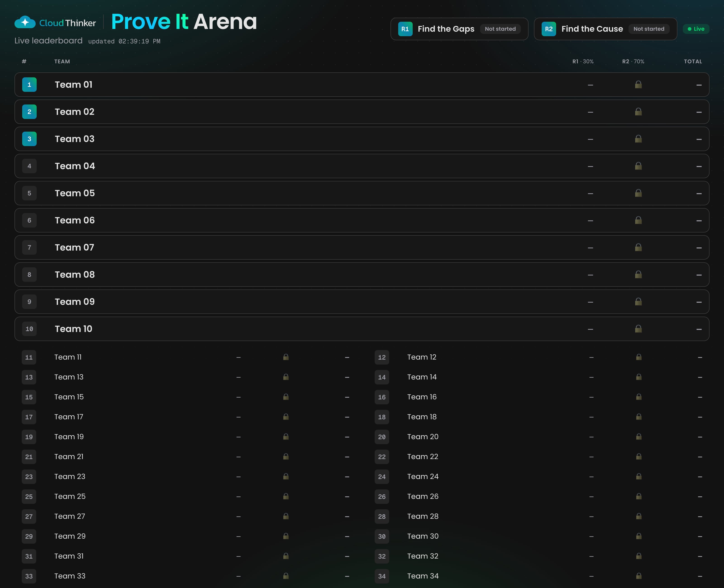724x588 pixels.
Task: Click the lock icon in Team 27 row
Action: [x=286, y=516]
